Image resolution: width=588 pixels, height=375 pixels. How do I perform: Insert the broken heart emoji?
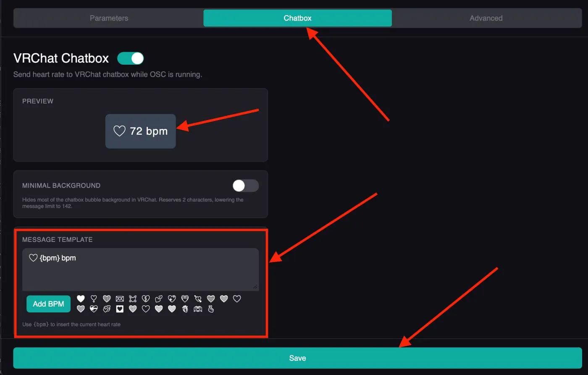(x=146, y=299)
